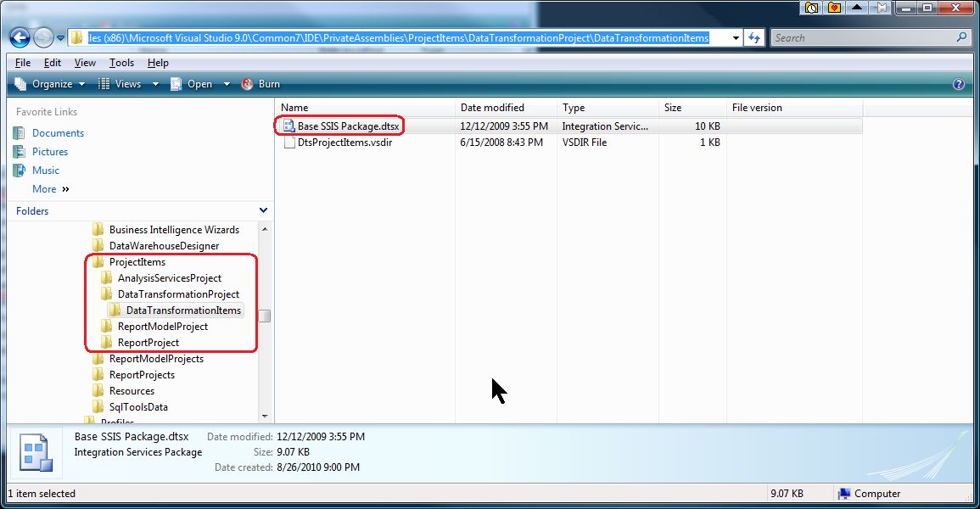Select DataWarehouseDesigner folder in tree
The height and width of the screenshot is (509, 980).
click(164, 246)
